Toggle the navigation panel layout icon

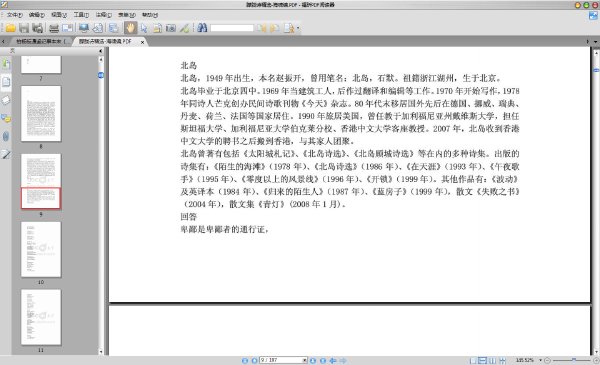[x=114, y=28]
